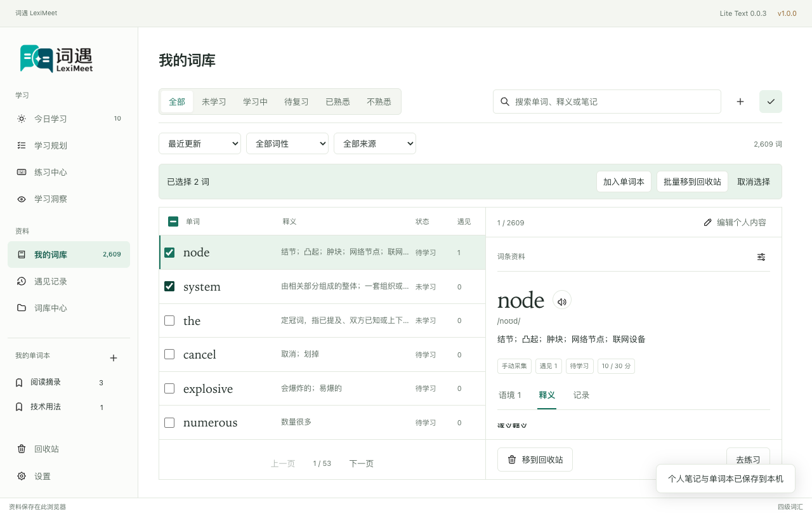Play pronunciation speaker for node

pos(562,300)
